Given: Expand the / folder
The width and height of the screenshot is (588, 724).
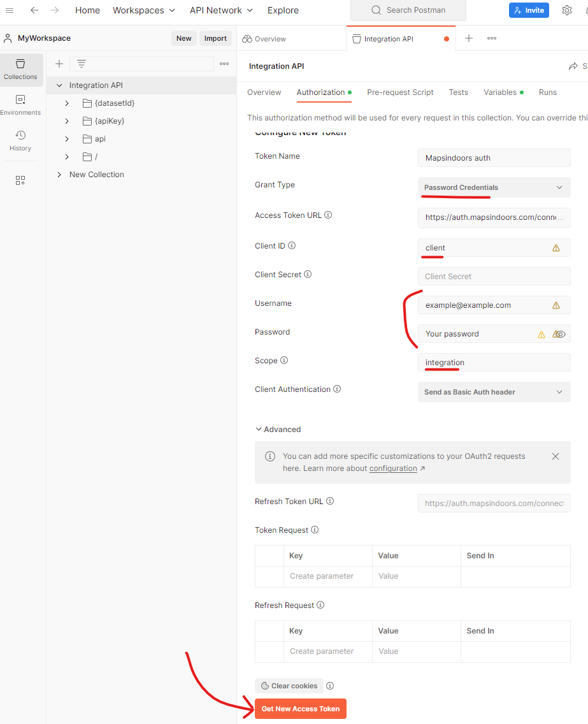Looking at the screenshot, I should pyautogui.click(x=67, y=157).
